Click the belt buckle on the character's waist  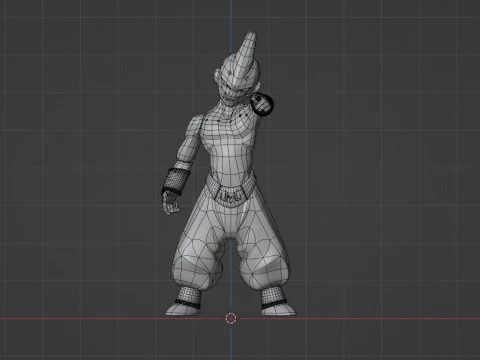[x=231, y=196]
